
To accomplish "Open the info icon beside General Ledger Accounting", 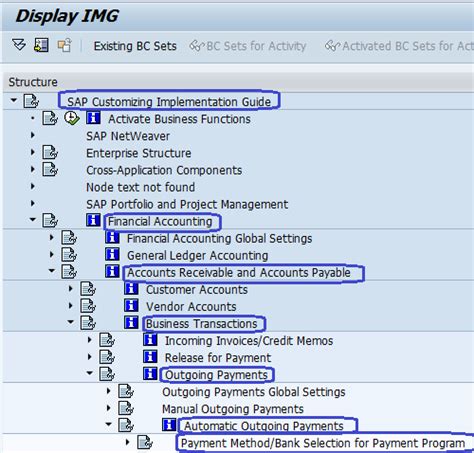I will click(x=112, y=254).
